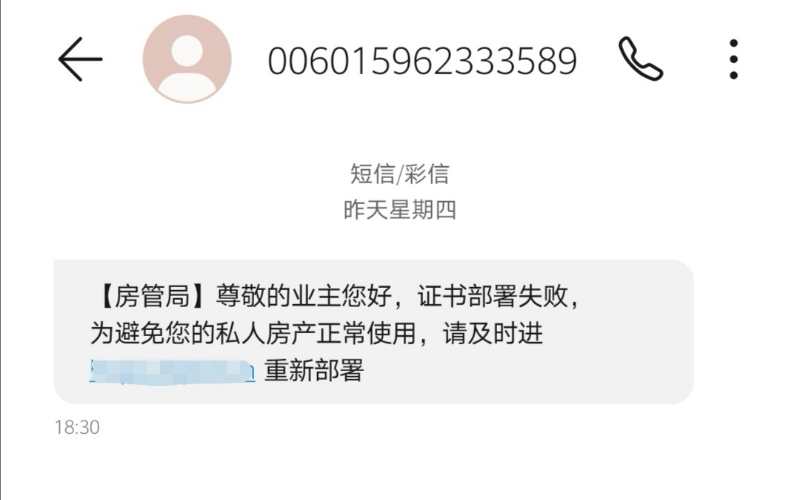The image size is (800, 500).
Task: Tap the 18:30 message timestamp
Action: click(x=77, y=428)
